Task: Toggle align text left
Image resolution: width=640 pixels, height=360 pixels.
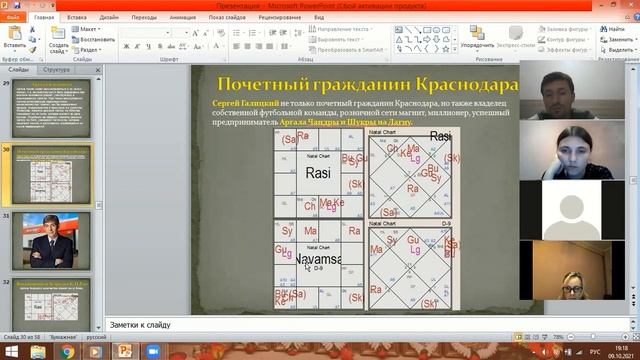Action: (236, 47)
